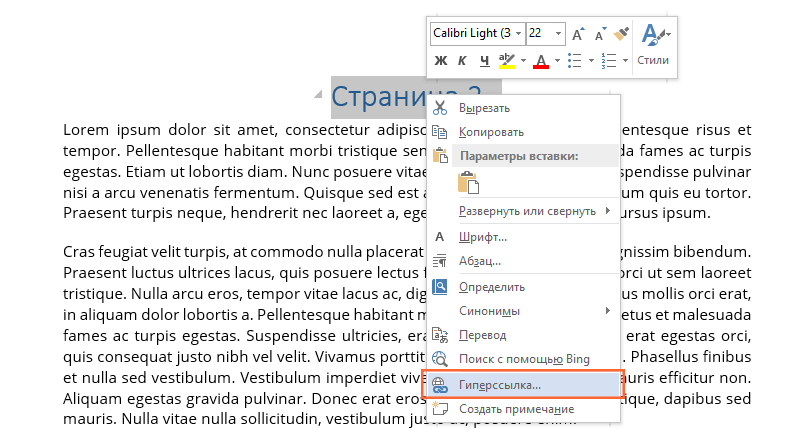Click the Стили large A brush icon

(x=654, y=35)
